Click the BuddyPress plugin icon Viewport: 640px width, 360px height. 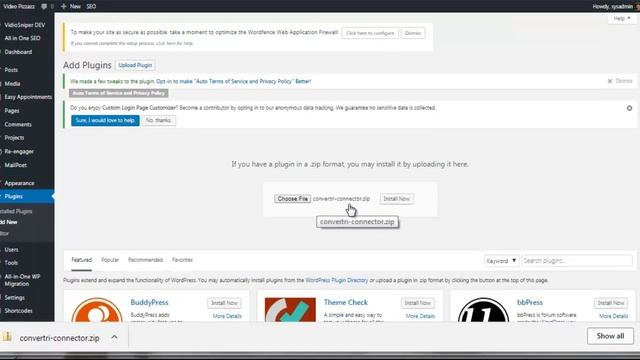click(x=97, y=310)
